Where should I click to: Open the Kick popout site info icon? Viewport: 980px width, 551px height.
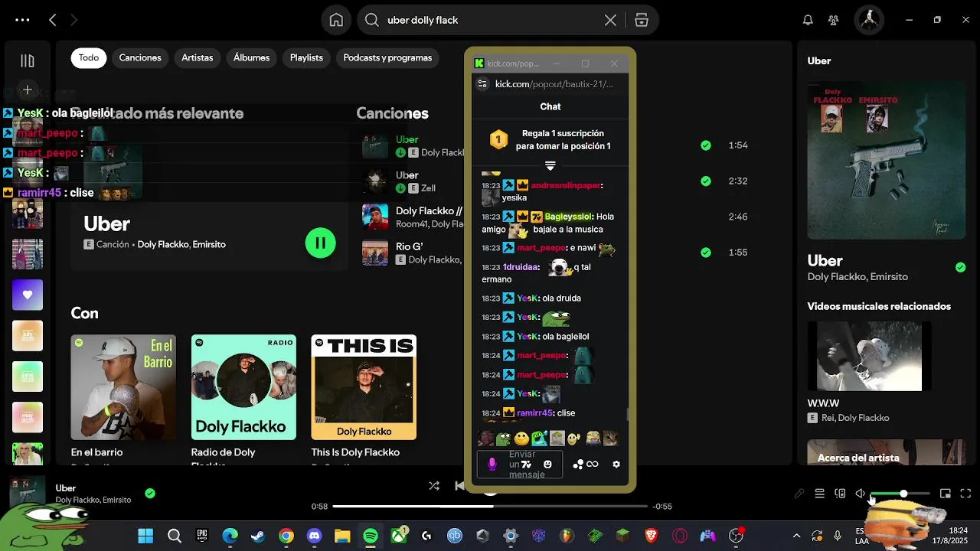(482, 84)
